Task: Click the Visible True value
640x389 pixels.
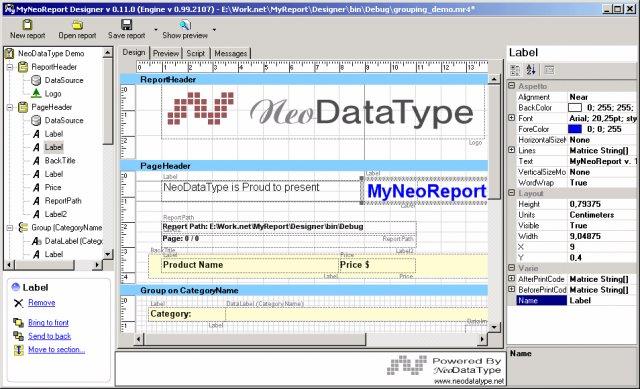Action: click(602, 225)
